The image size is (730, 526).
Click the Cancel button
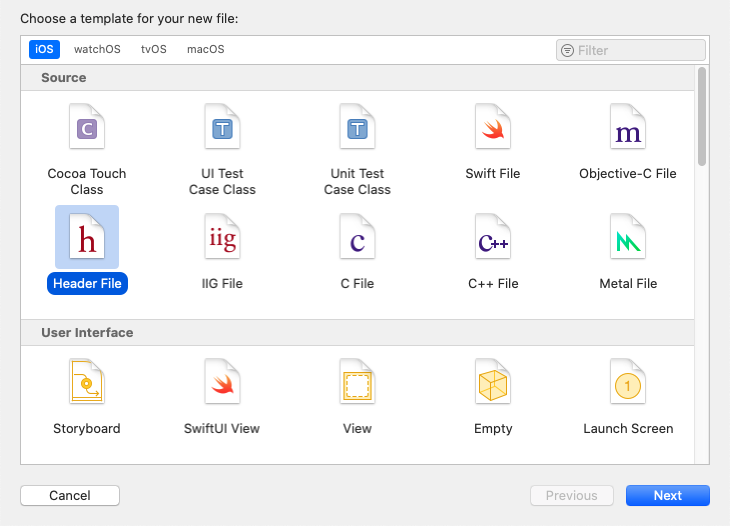(70, 495)
